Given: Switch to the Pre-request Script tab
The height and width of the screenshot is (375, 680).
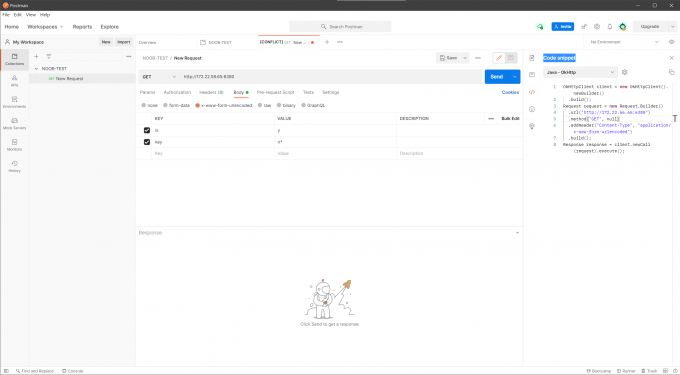Looking at the screenshot, I should 275,92.
